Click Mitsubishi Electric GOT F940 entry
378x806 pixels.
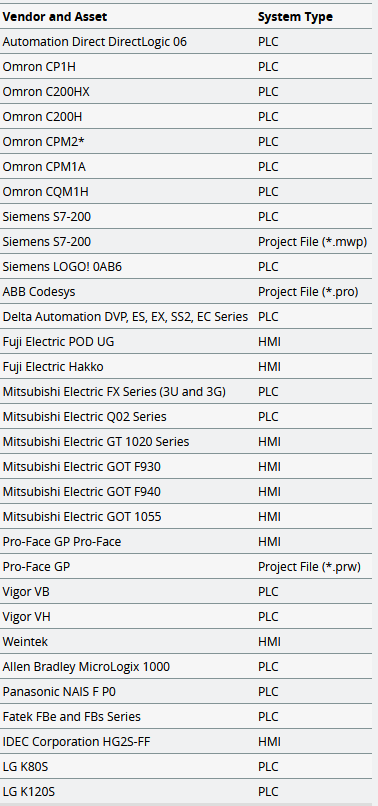coord(82,492)
